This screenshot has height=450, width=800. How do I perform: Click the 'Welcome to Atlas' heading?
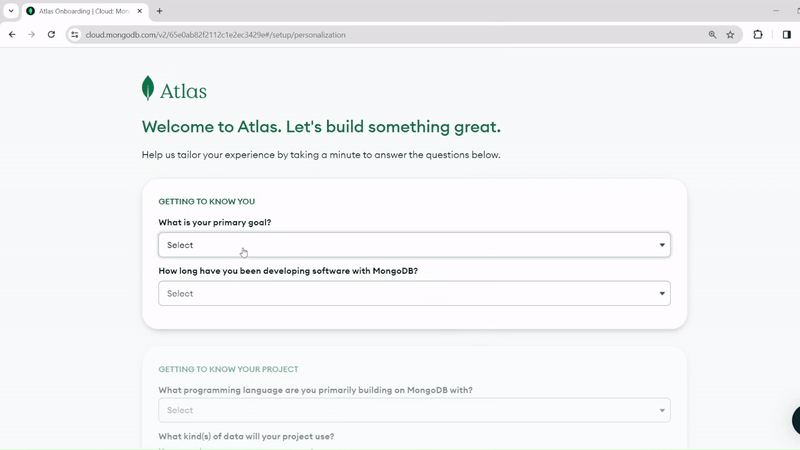point(321,127)
